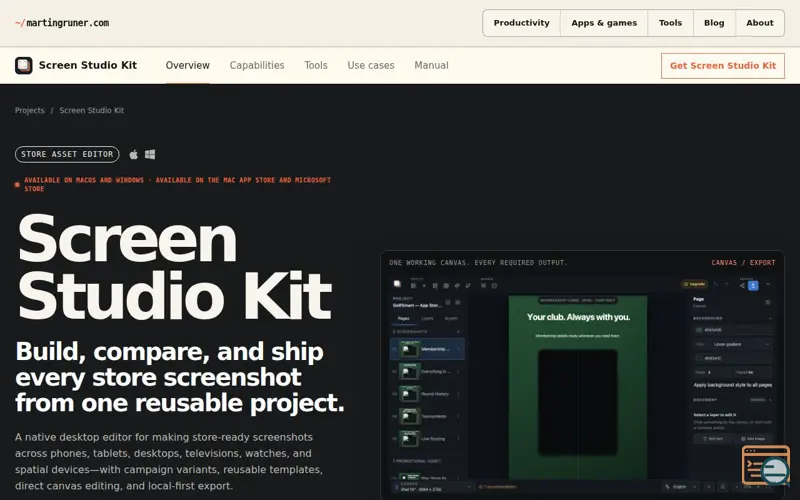The width and height of the screenshot is (800, 500).
Task: Click the 'ONE WORKING CANVAS. EVERY REQUIRED OUTPUT.' caption
Action: pyautogui.click(x=478, y=263)
